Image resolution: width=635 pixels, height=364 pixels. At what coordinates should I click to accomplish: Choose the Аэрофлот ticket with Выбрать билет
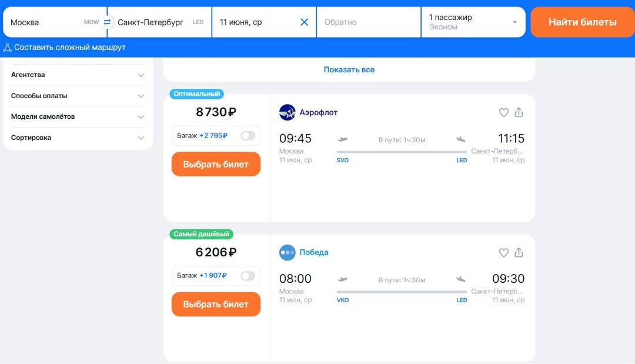tap(216, 165)
